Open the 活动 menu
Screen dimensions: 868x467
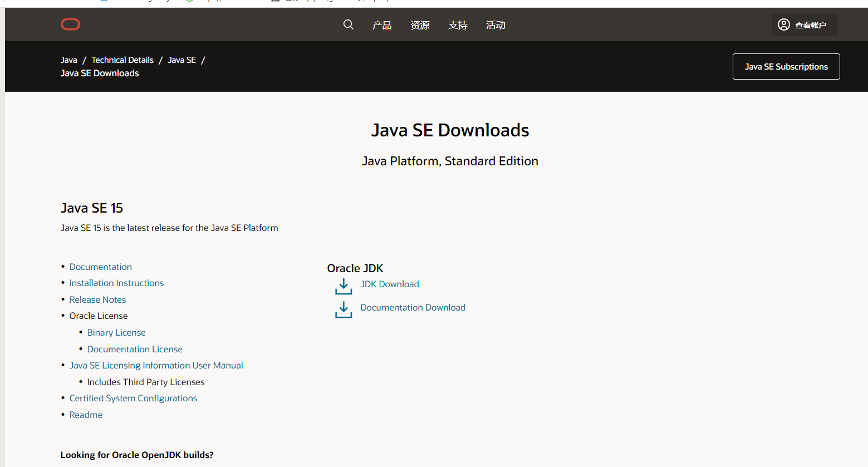tap(496, 25)
